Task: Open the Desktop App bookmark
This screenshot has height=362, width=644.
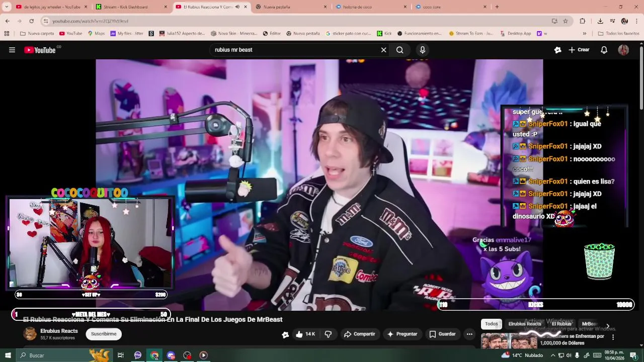Action: point(516,34)
